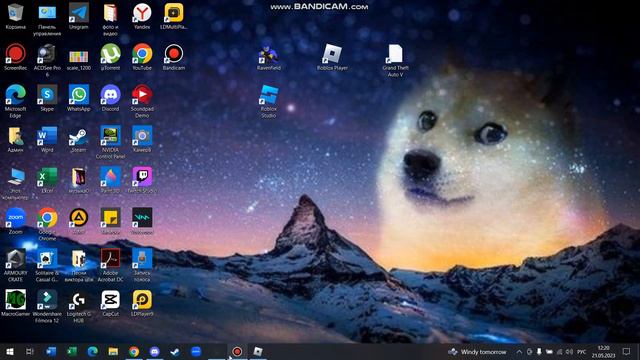Switch to Discord in the taskbar

tap(155, 351)
